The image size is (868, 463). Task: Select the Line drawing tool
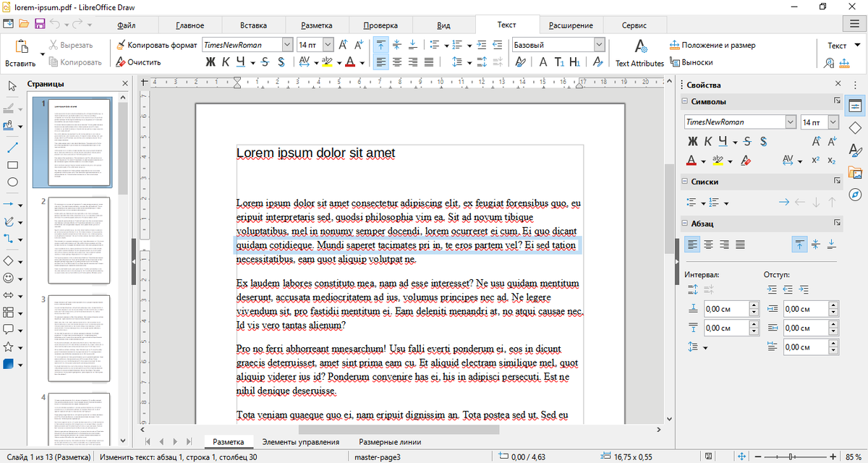[x=12, y=147]
